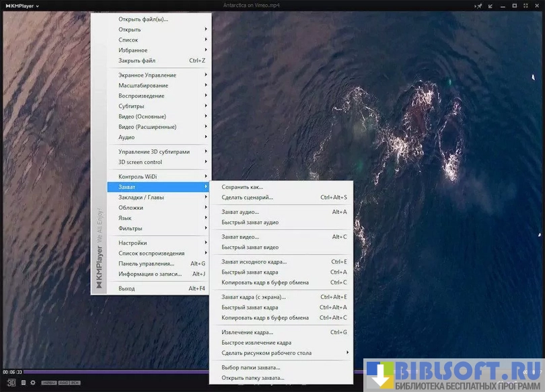Click the elapsed time display 00:06:33
Viewport: 545px width, 392px height.
(x=13, y=372)
